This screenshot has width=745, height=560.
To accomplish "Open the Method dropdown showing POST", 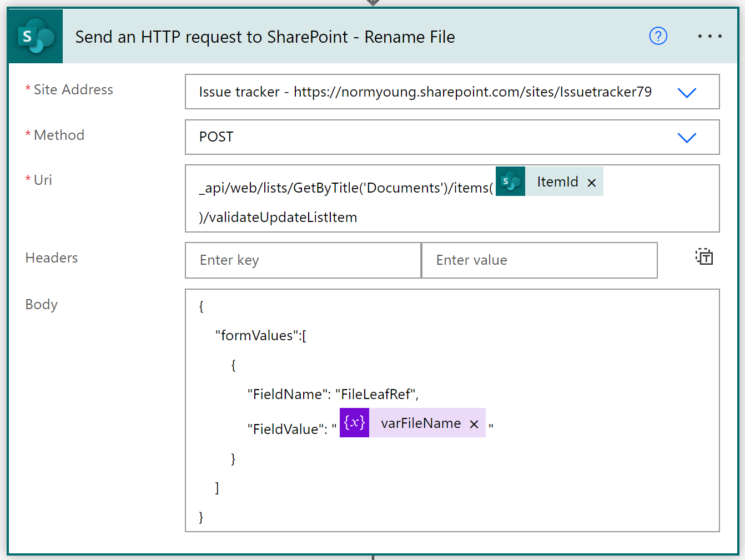I will [x=687, y=137].
